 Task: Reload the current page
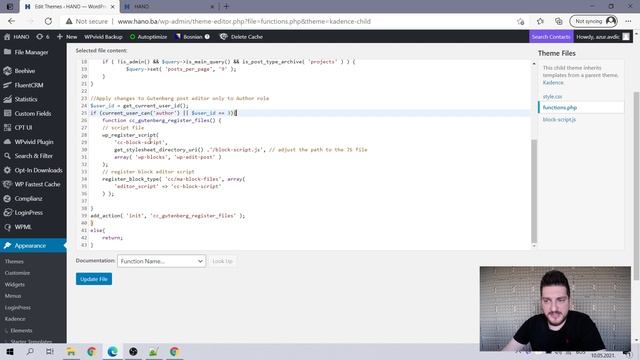[x=48, y=21]
